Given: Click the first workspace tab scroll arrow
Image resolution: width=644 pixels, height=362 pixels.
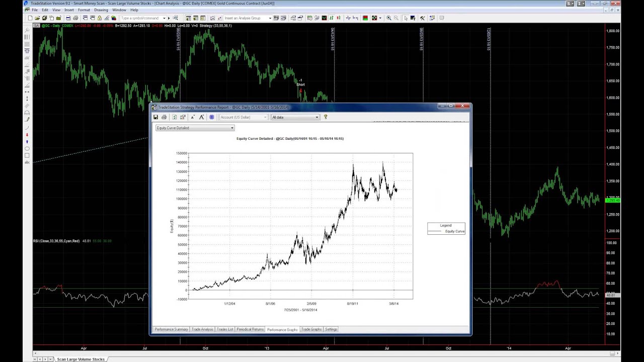Looking at the screenshot, I should [35, 359].
